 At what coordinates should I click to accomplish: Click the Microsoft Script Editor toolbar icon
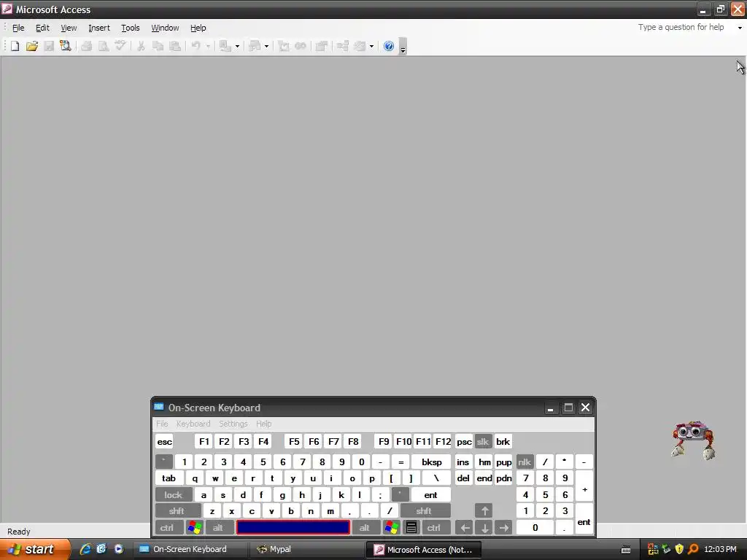pos(301,46)
